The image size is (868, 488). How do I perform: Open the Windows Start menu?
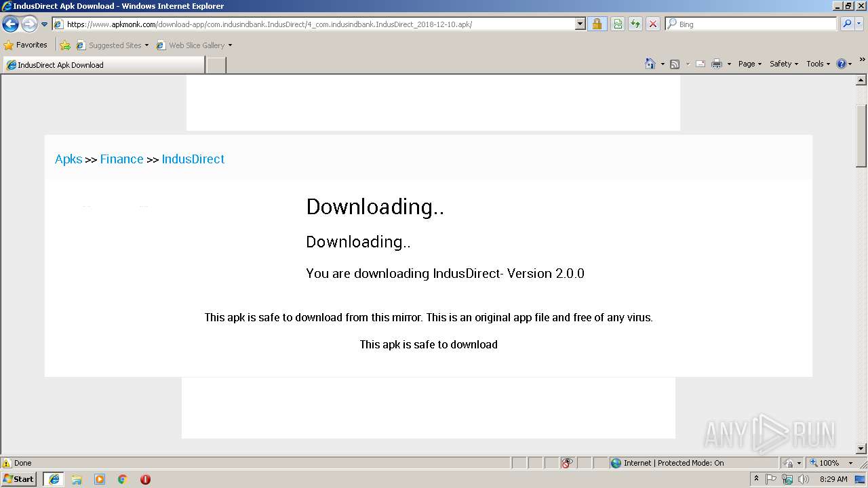tap(19, 479)
